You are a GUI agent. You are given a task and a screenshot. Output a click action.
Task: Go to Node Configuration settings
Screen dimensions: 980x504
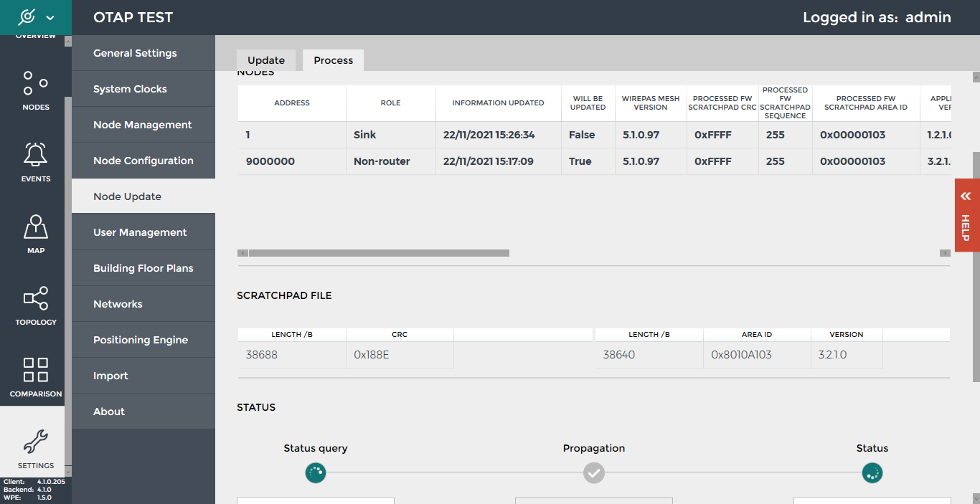[143, 161]
